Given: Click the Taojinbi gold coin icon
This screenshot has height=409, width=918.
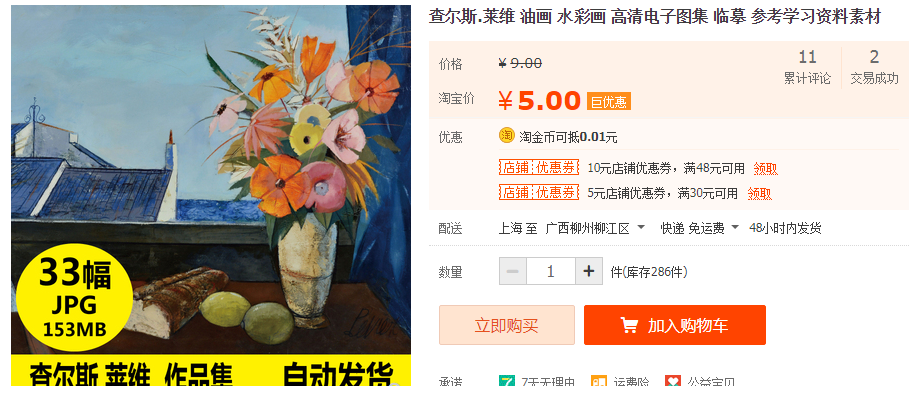Looking at the screenshot, I should click(x=506, y=136).
